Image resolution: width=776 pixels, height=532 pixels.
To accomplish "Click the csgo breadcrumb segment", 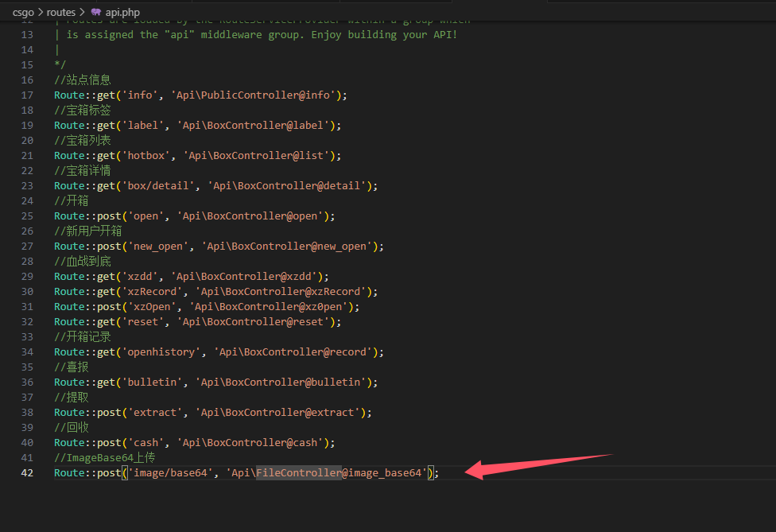I will pos(23,13).
